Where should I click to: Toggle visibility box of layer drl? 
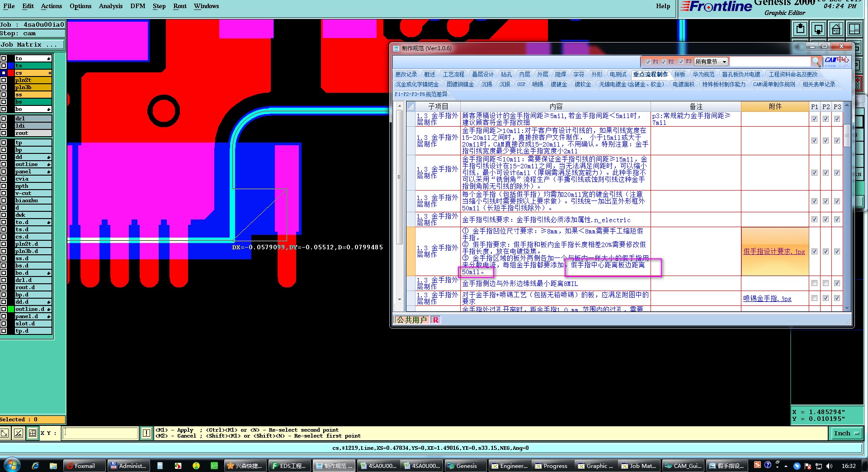pyautogui.click(x=3, y=119)
